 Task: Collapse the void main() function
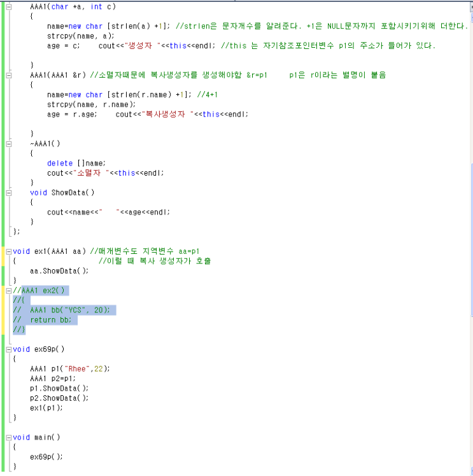pyautogui.click(x=9, y=437)
